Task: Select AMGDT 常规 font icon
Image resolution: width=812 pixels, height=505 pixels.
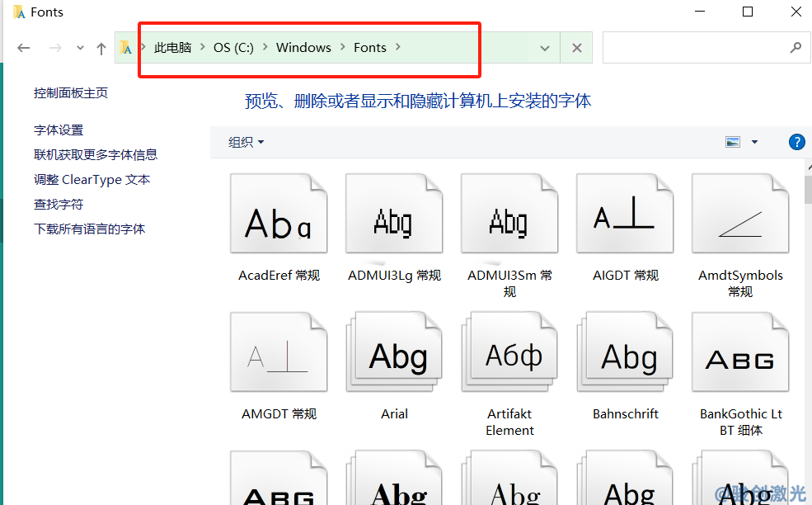Action: coord(279,352)
